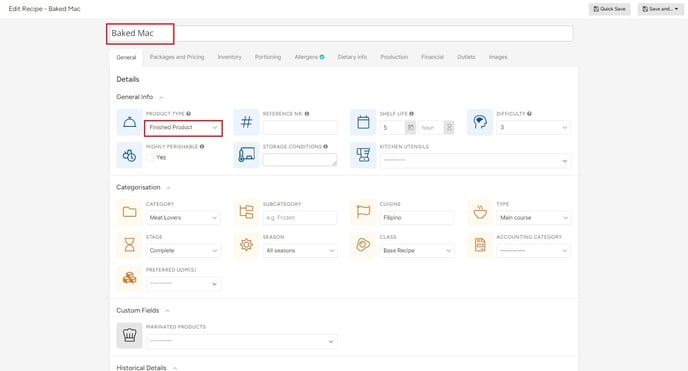This screenshot has height=371, width=688.
Task: Click the recipe name field Baked Mac
Action: tap(341, 33)
